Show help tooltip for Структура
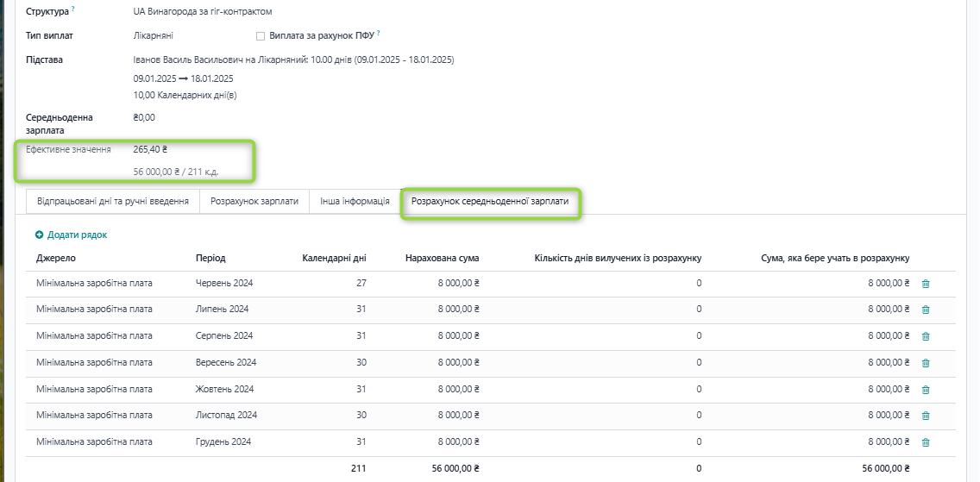 (72, 9)
